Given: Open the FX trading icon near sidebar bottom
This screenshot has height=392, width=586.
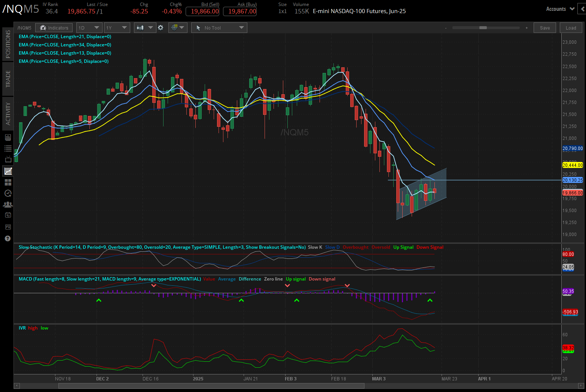Looking at the screenshot, I should (x=7, y=227).
